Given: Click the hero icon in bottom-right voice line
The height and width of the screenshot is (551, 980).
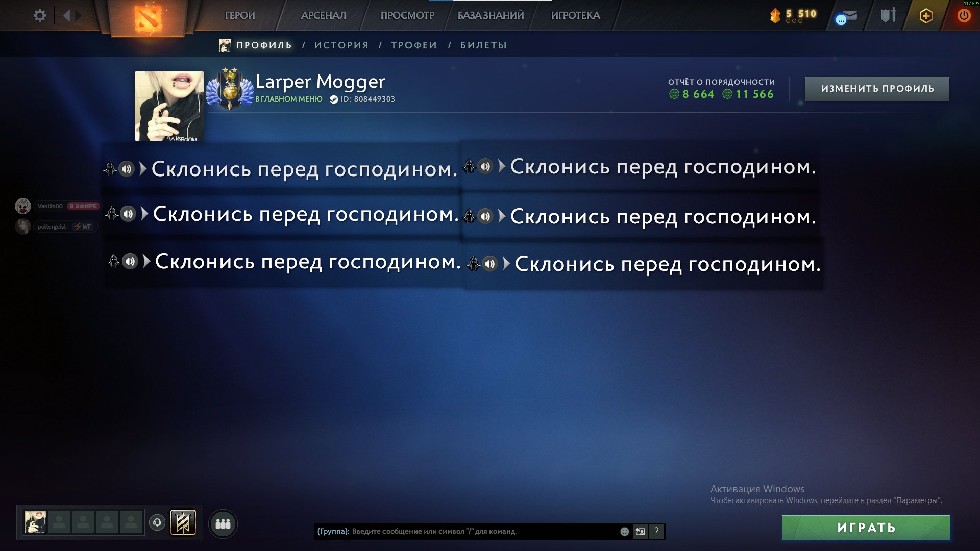Looking at the screenshot, I should 474,264.
